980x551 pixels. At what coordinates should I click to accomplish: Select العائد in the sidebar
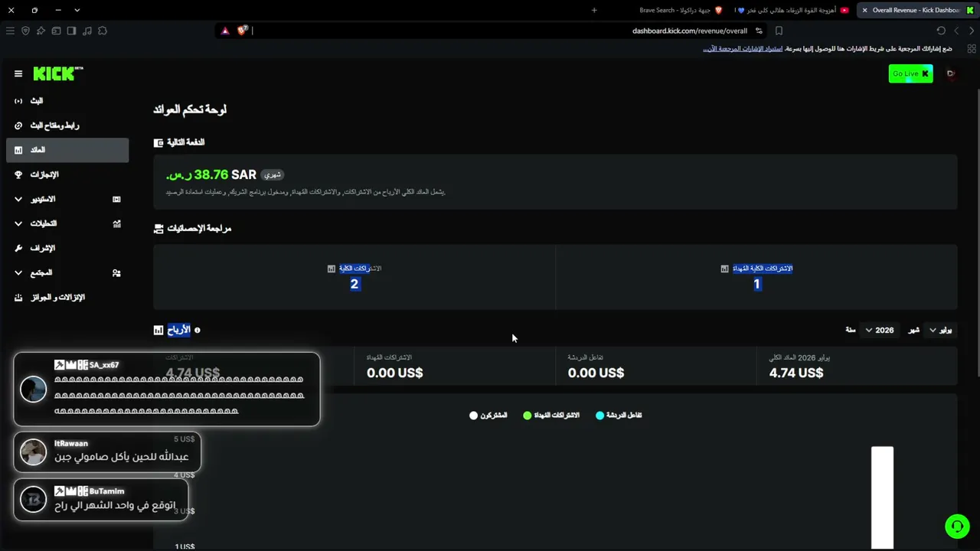[x=67, y=150]
